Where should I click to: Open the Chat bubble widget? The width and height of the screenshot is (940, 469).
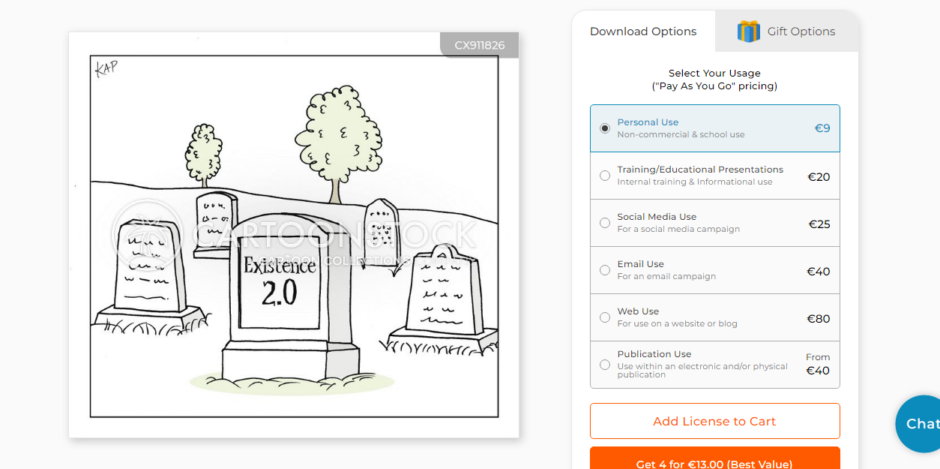click(x=918, y=423)
